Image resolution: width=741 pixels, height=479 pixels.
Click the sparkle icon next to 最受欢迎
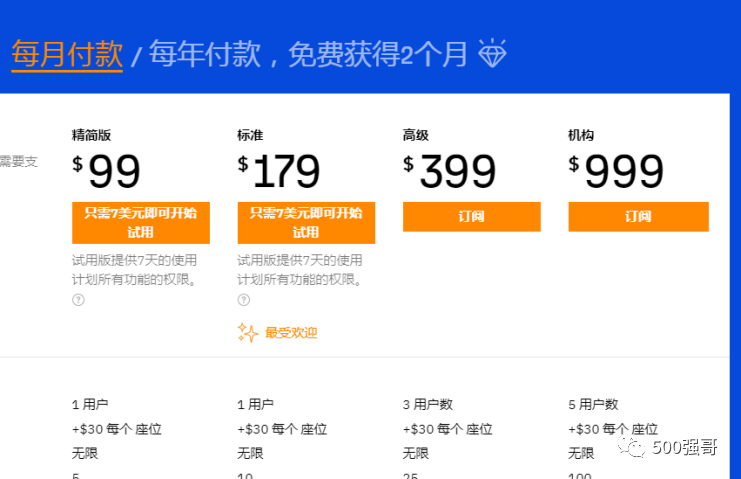click(x=248, y=332)
